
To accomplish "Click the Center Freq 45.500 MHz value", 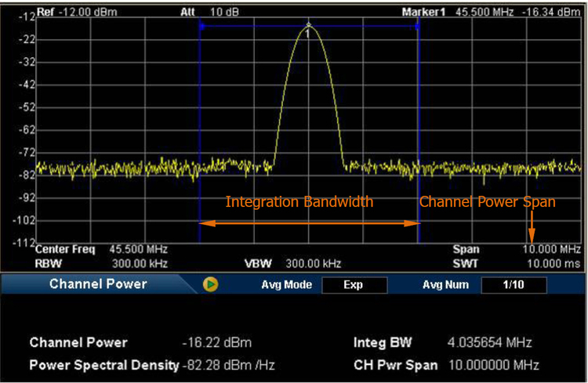I will (138, 251).
